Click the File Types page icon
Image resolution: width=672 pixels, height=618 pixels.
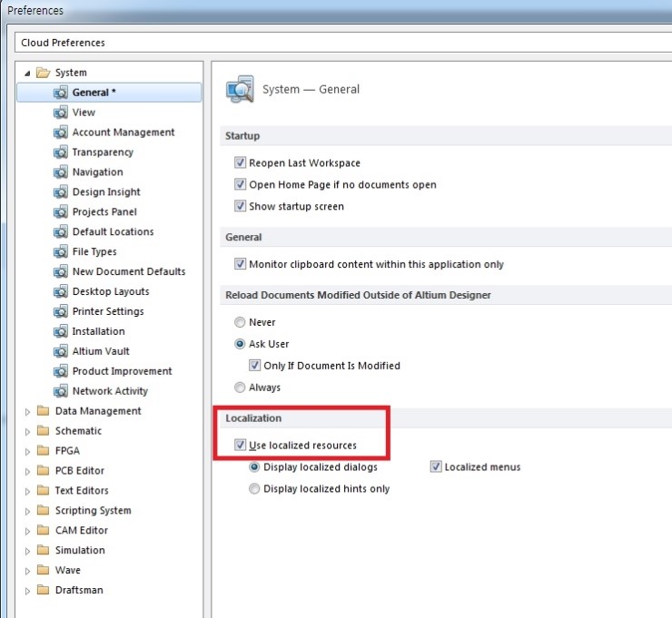[61, 251]
